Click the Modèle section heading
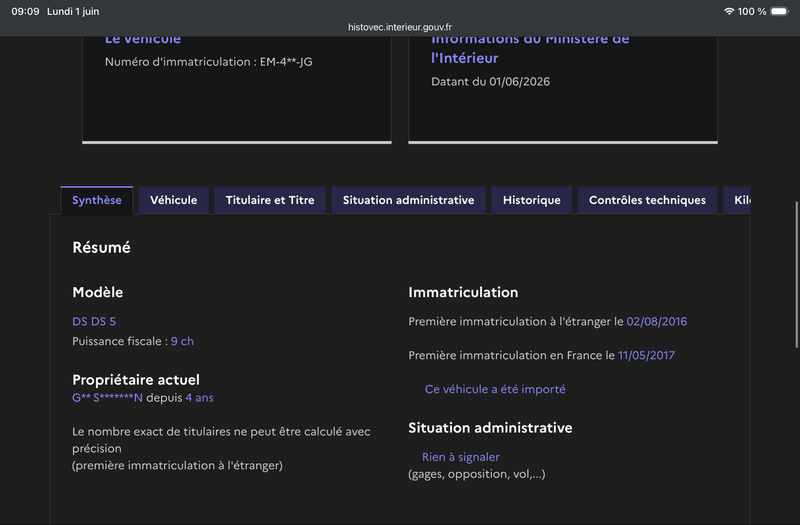The image size is (800, 525). coord(97,292)
